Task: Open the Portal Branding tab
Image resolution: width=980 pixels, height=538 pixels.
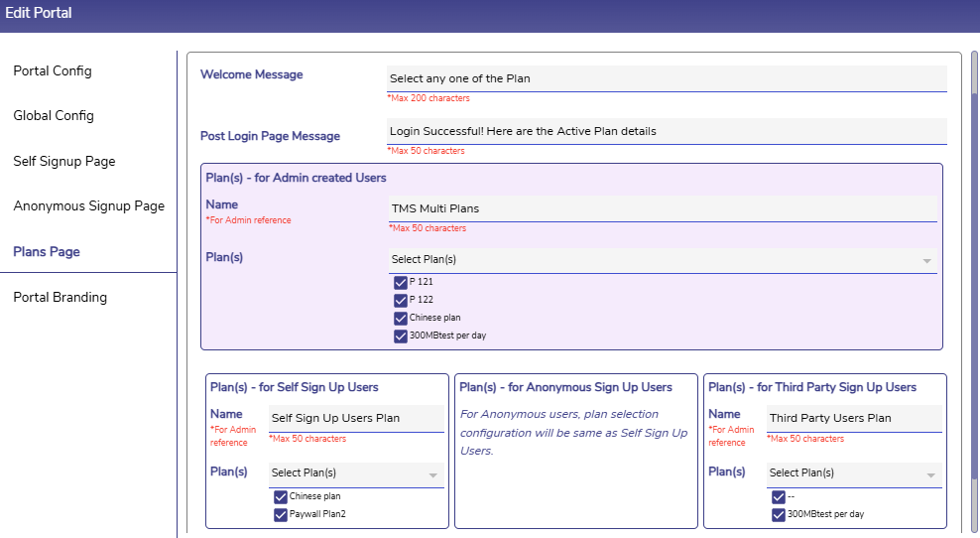Action: coord(60,298)
